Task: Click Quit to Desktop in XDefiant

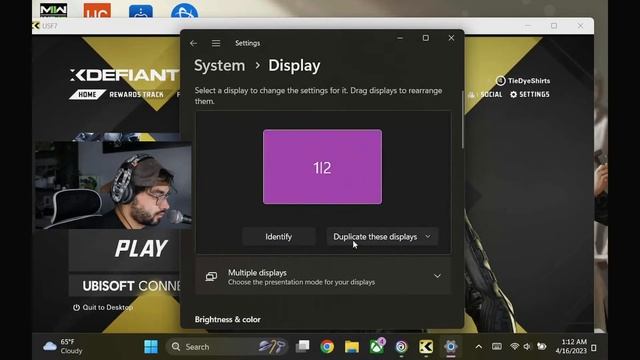Action: click(x=103, y=307)
